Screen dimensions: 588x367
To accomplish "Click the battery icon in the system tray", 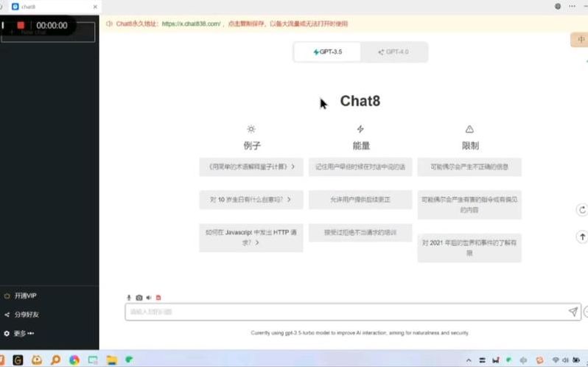I will click(576, 360).
